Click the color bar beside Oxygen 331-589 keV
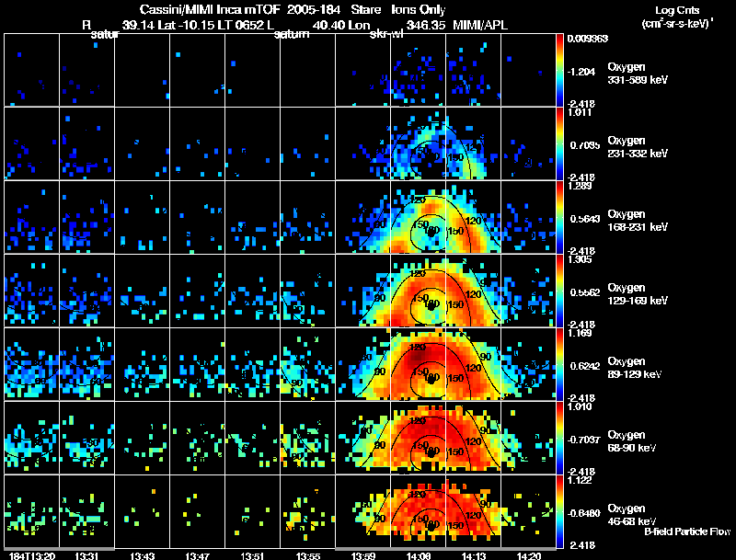The width and height of the screenshot is (736, 560). 559,70
